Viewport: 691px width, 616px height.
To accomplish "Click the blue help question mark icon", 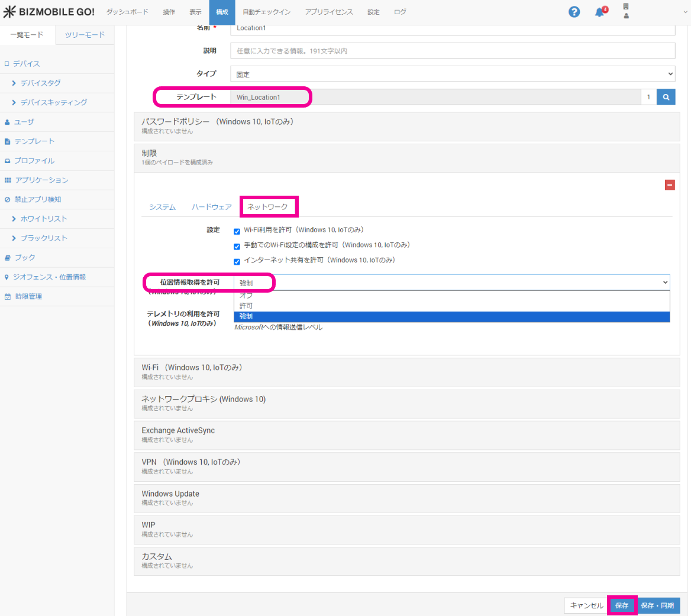I will 574,12.
